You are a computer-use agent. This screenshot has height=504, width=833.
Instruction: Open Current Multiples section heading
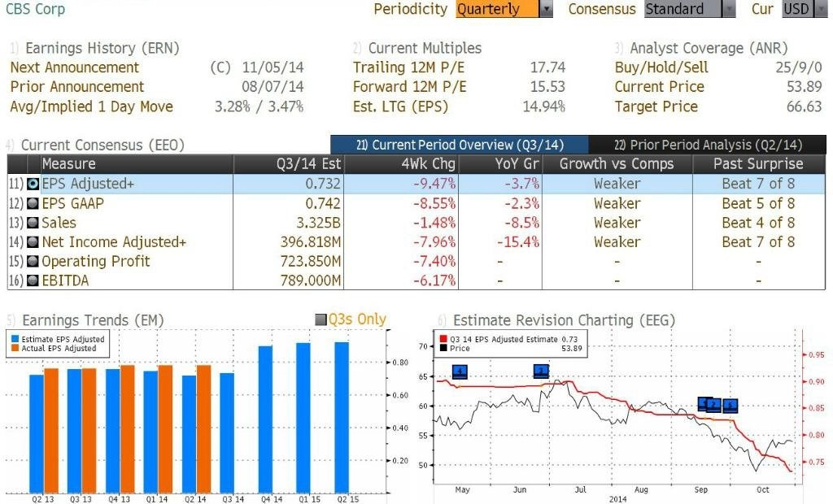click(x=425, y=48)
